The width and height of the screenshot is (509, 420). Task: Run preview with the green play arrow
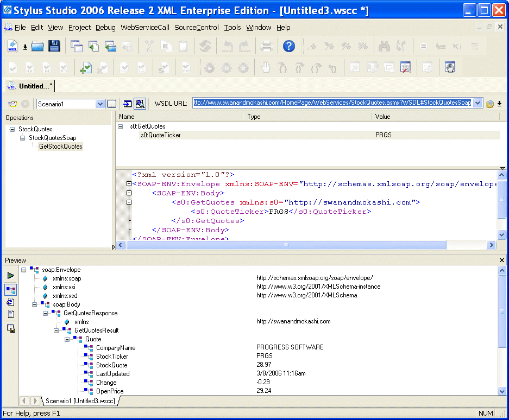[x=11, y=276]
